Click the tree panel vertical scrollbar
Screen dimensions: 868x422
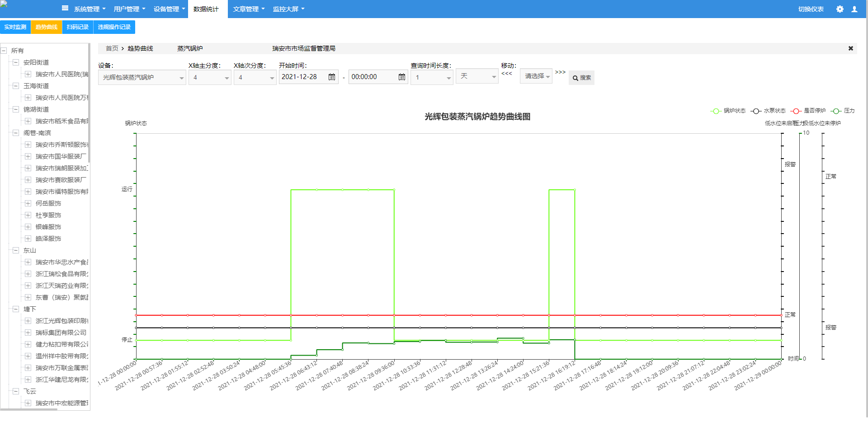tap(89, 103)
